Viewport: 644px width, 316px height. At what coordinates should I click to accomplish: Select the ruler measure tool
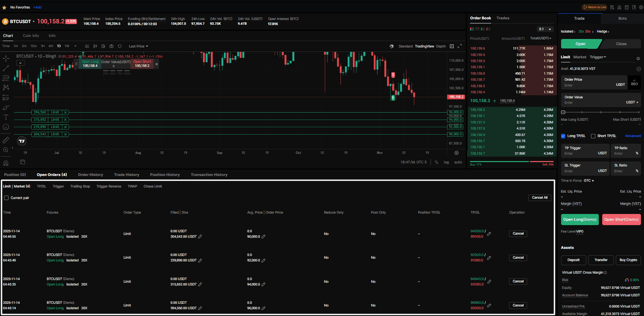[6, 140]
